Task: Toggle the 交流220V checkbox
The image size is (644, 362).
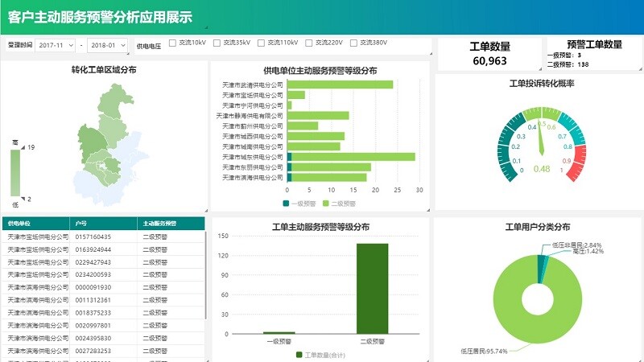Action: coord(310,43)
